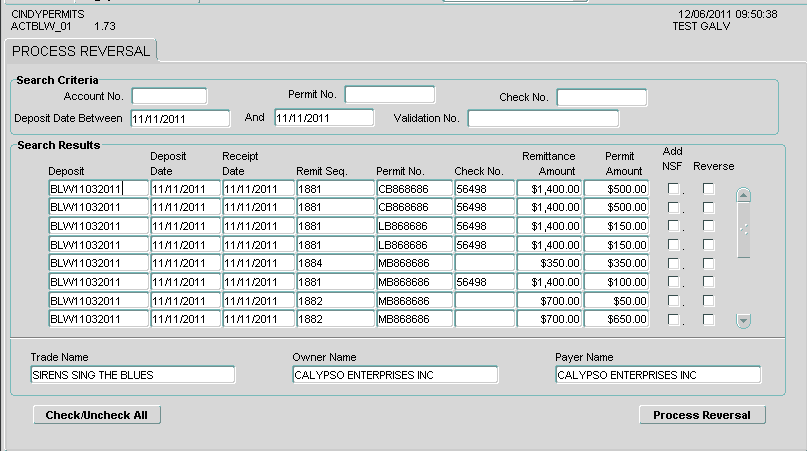The width and height of the screenshot is (807, 451).
Task: Click Permit No. MB868686 in the $650.00 row
Action: point(414,319)
